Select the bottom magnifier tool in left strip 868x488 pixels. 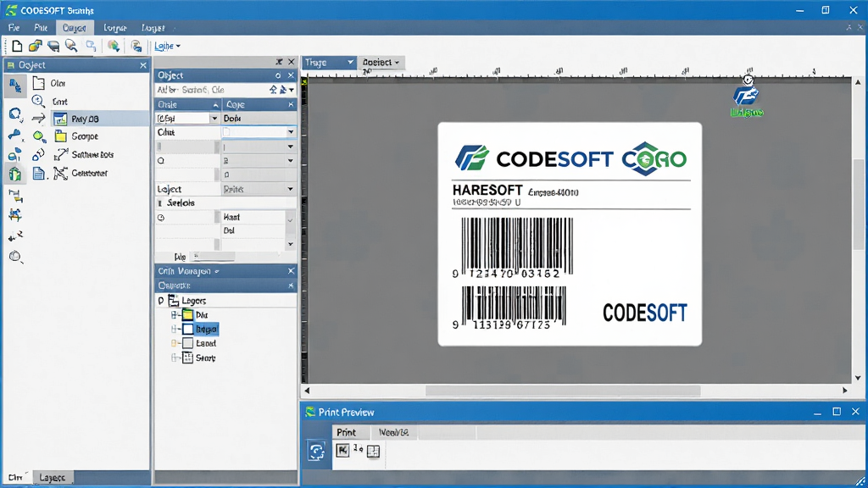(x=15, y=257)
